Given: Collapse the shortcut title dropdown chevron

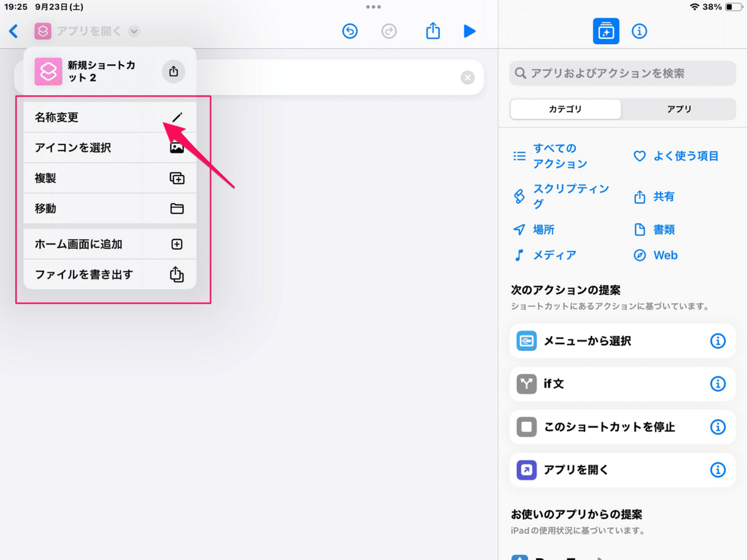Looking at the screenshot, I should pyautogui.click(x=134, y=31).
